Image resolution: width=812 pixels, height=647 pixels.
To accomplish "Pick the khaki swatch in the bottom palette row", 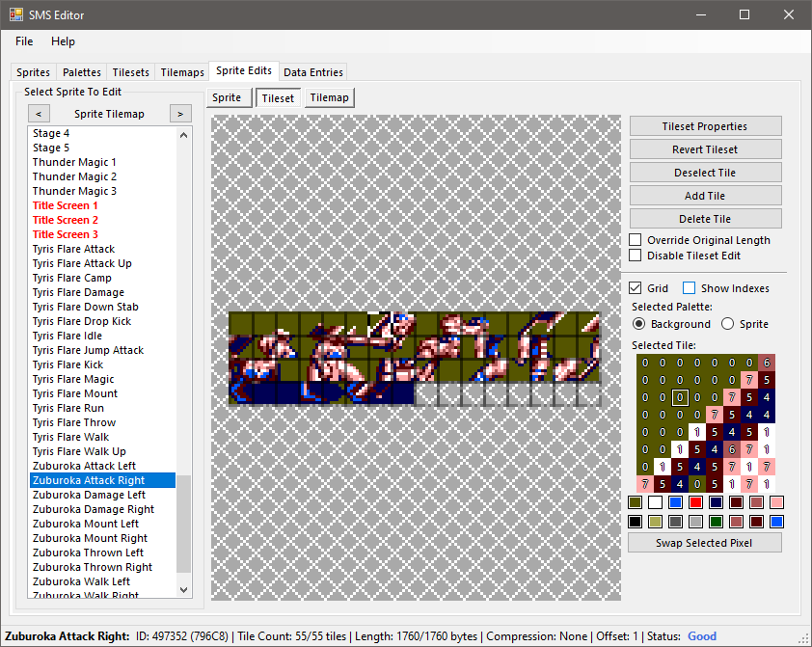I will click(x=655, y=522).
